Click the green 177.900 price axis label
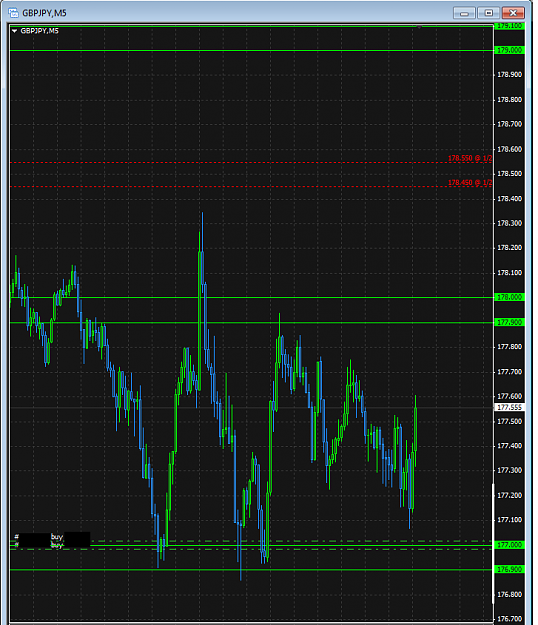This screenshot has width=538, height=625. pyautogui.click(x=510, y=322)
